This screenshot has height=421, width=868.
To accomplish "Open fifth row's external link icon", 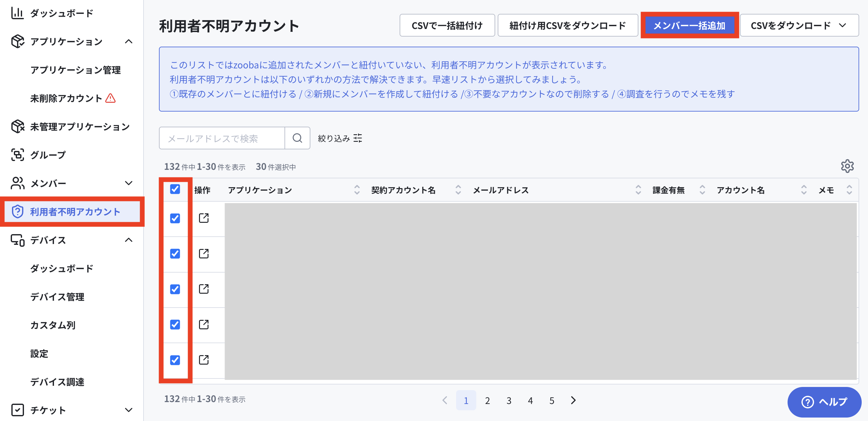I will [x=204, y=360].
